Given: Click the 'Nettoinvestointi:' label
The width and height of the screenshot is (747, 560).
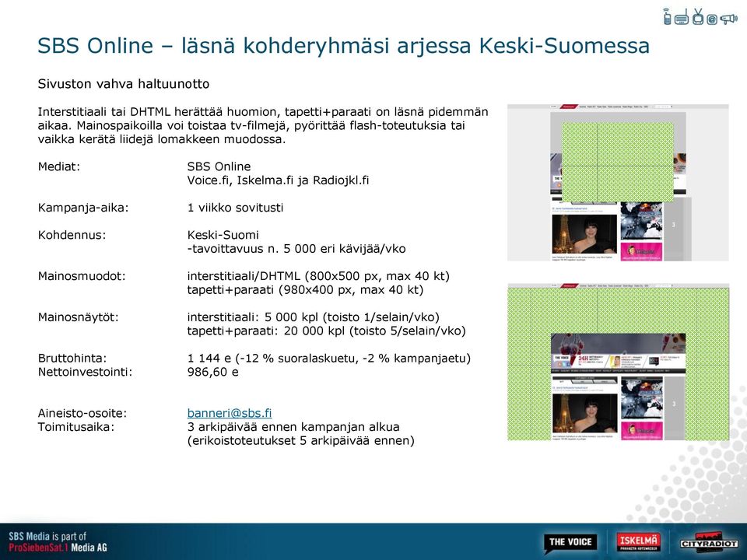Looking at the screenshot, I should (85, 372).
